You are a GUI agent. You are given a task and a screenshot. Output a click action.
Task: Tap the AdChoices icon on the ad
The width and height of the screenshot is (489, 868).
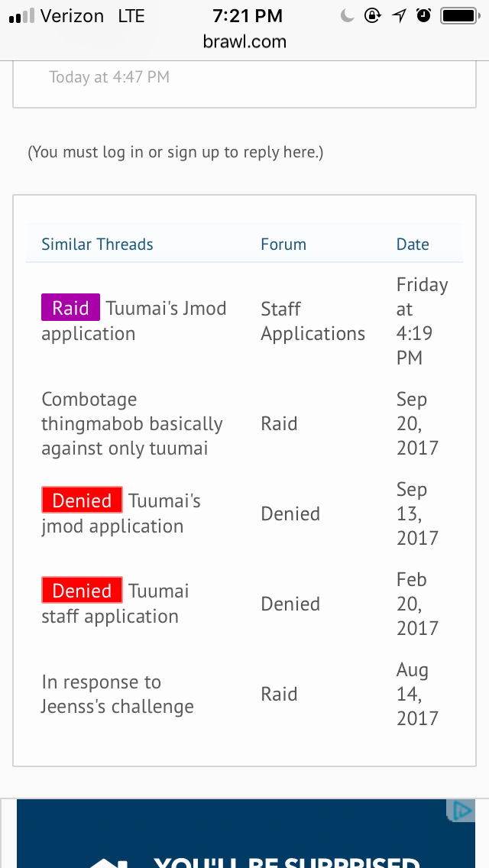461,811
